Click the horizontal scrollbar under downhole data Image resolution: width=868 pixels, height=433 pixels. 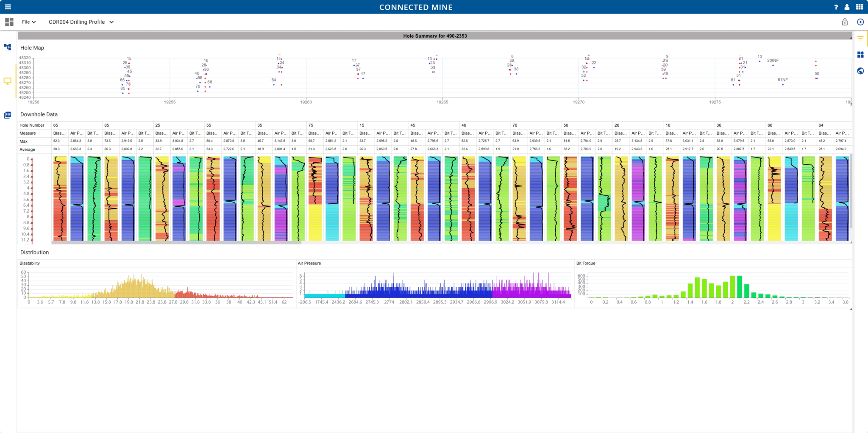[x=176, y=243]
